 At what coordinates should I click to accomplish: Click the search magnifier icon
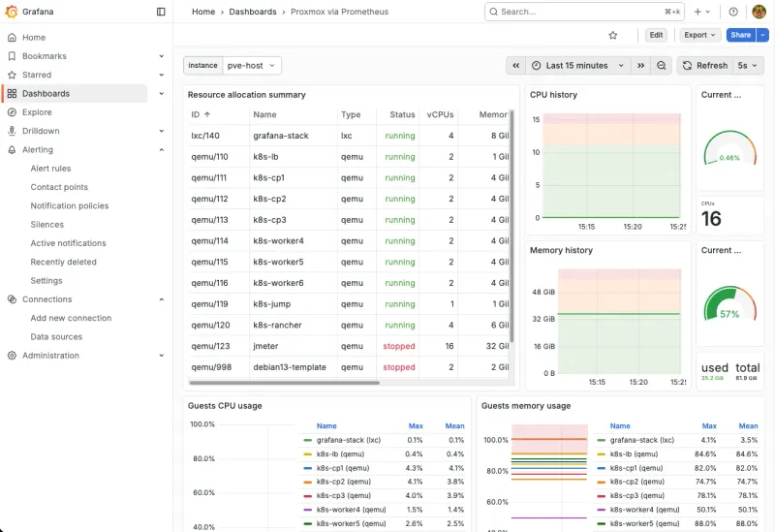pos(493,12)
